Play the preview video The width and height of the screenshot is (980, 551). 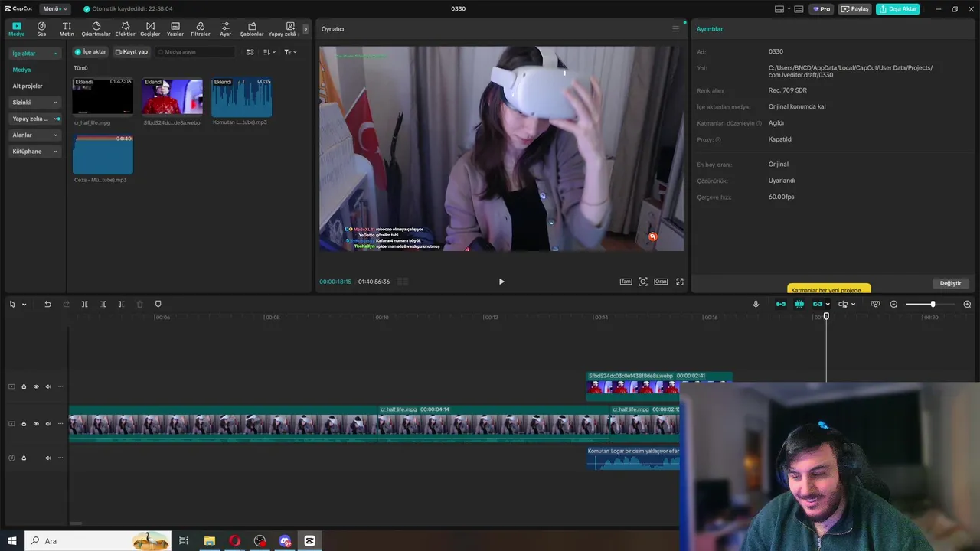pyautogui.click(x=501, y=282)
